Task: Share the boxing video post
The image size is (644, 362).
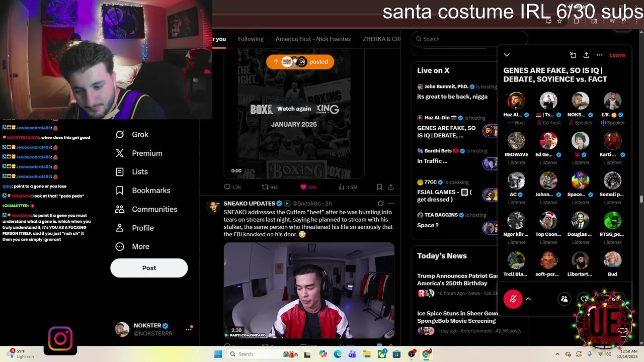Action: coord(391,187)
